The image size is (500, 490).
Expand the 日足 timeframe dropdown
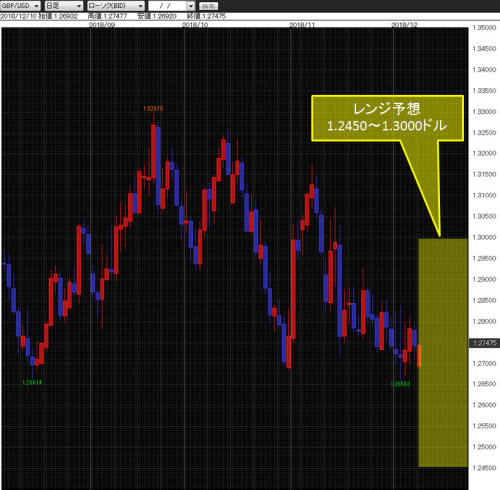(64, 6)
